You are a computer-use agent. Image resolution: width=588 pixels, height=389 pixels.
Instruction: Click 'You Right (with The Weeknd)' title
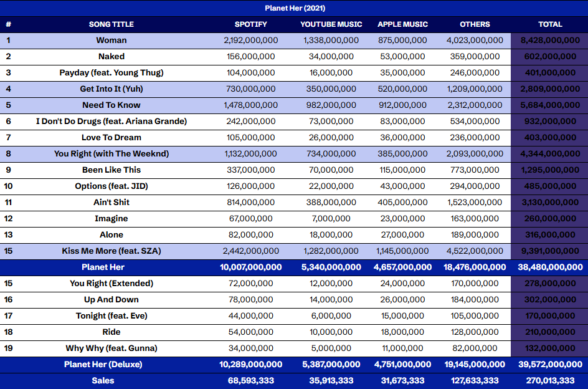coord(111,153)
